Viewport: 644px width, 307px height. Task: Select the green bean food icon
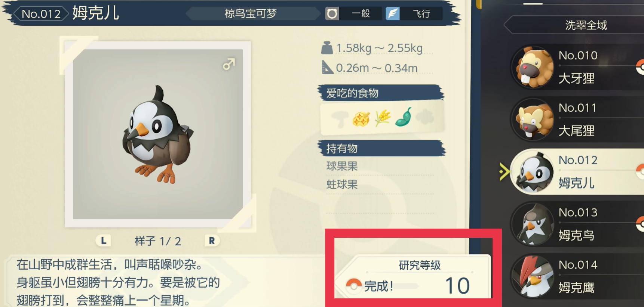404,117
